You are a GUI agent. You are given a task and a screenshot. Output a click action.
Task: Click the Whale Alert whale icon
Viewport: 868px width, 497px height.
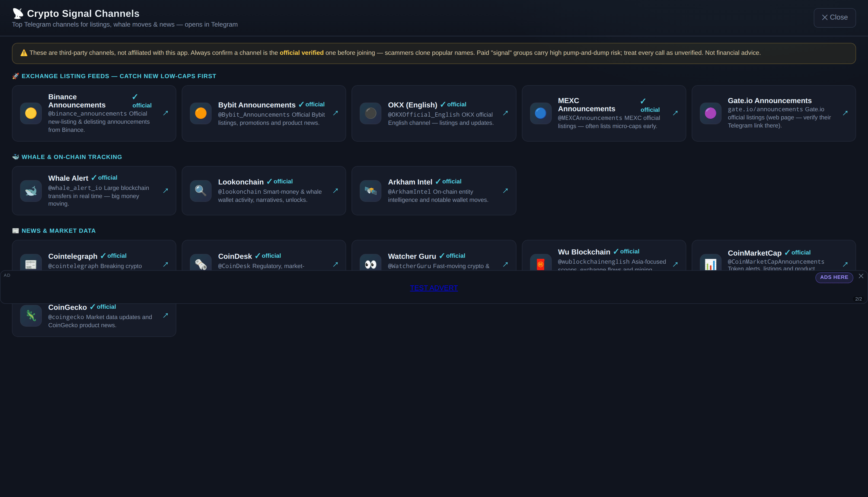tap(31, 191)
